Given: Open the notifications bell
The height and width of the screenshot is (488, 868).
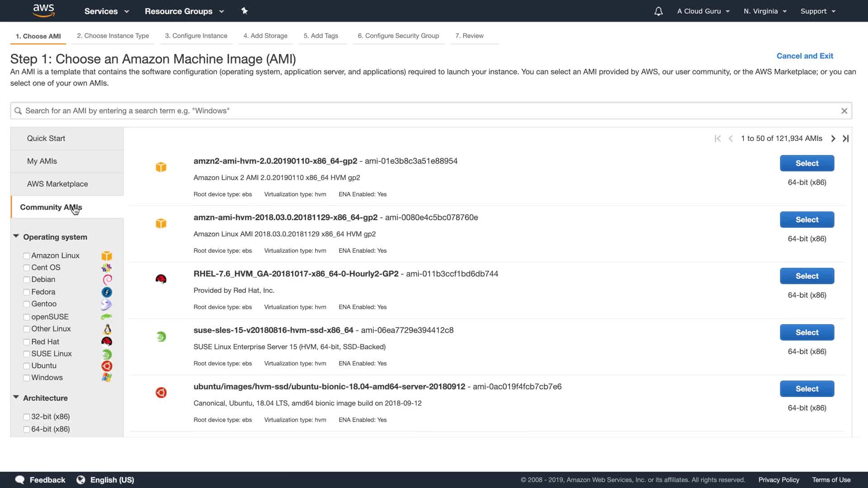Looking at the screenshot, I should pos(658,11).
